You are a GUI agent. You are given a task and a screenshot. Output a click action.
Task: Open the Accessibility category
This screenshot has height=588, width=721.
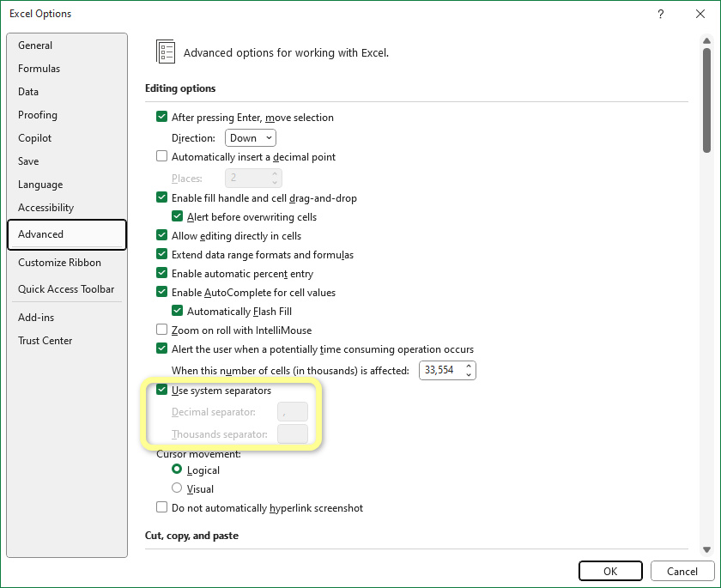(67, 208)
